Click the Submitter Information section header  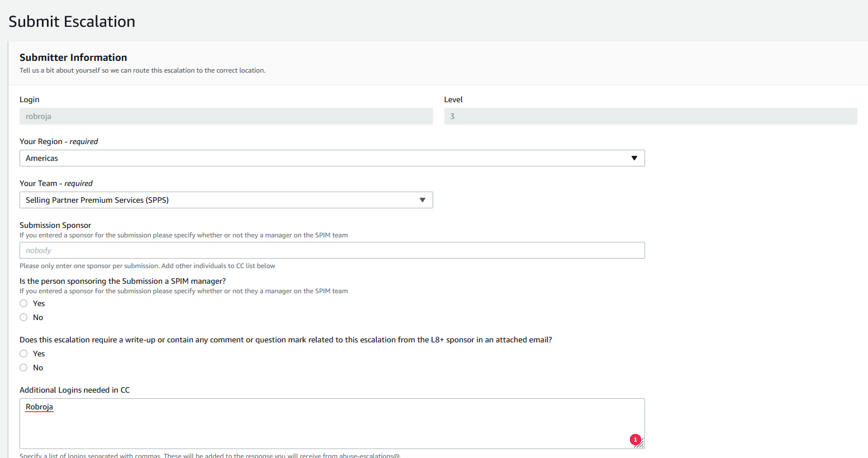coord(73,58)
